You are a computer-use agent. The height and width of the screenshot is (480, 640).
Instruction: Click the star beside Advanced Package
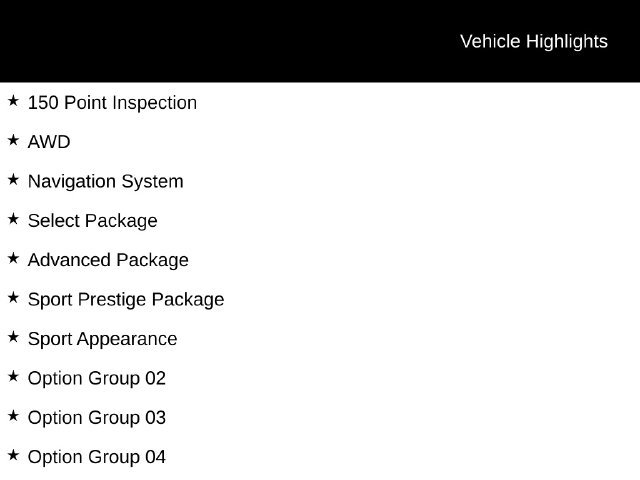click(13, 258)
